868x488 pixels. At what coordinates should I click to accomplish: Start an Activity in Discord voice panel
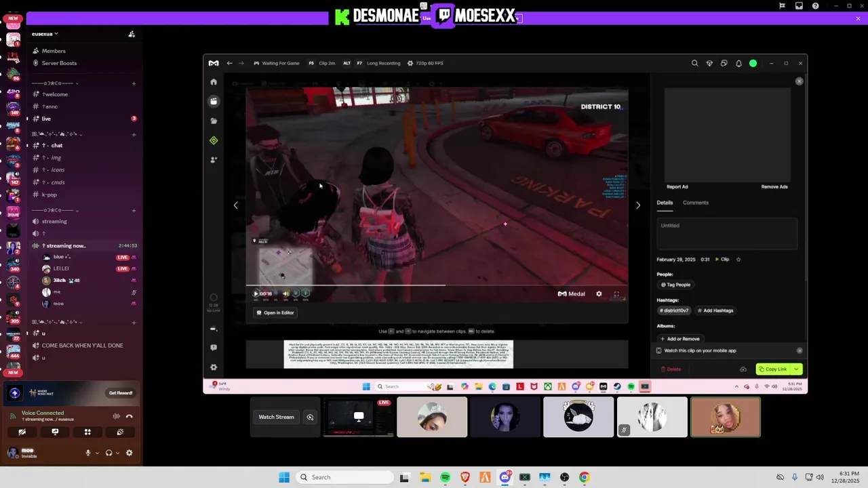[x=87, y=432]
